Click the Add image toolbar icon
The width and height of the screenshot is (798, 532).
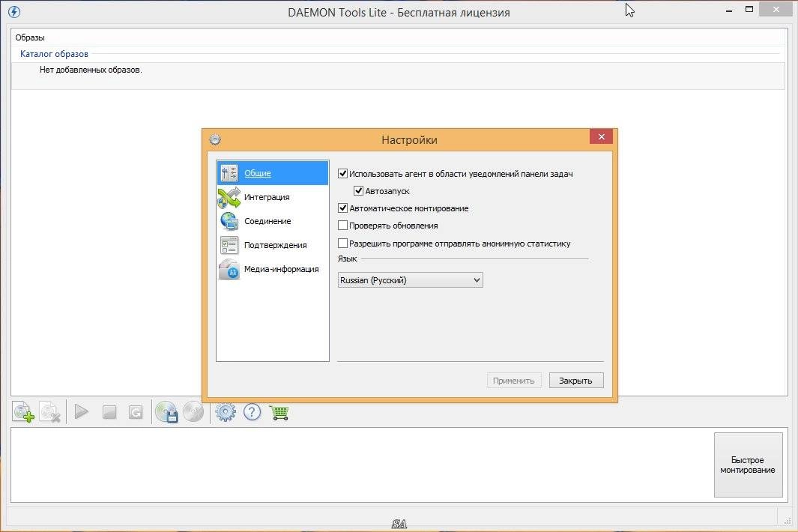point(23,412)
